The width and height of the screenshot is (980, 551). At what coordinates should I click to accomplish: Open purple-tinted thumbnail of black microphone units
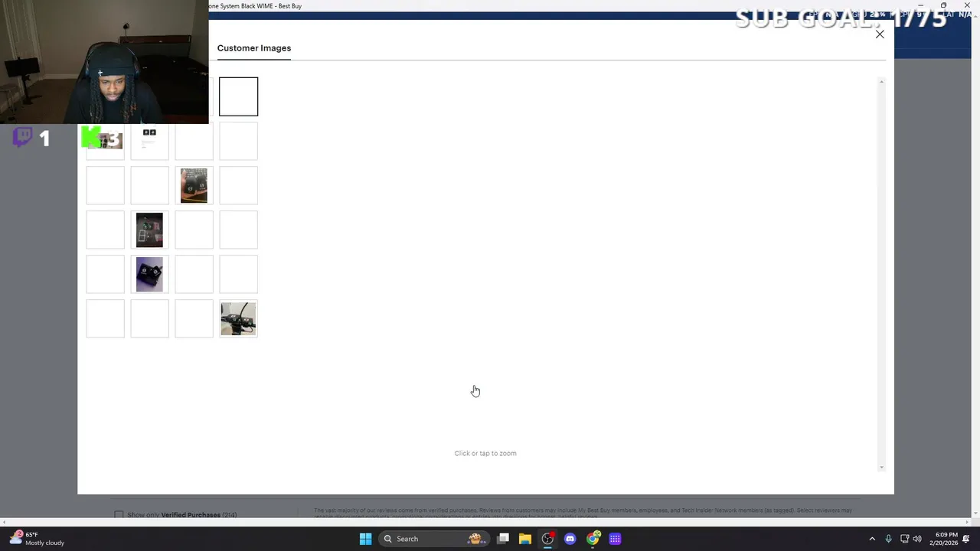coord(149,274)
